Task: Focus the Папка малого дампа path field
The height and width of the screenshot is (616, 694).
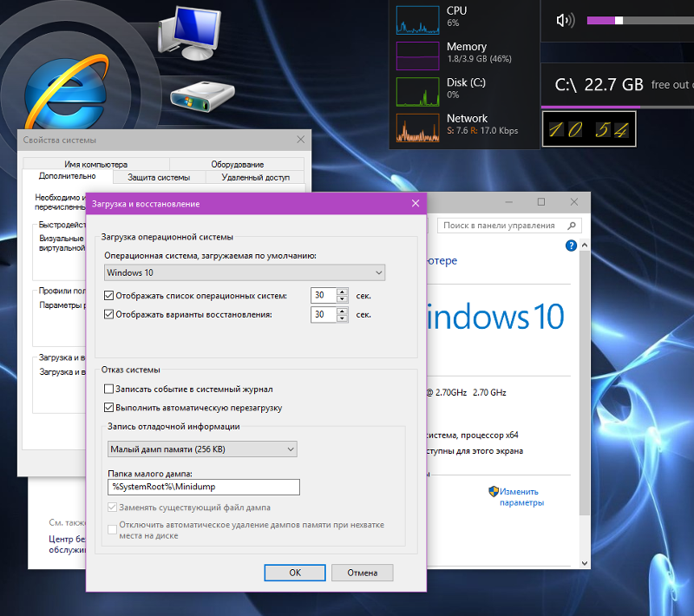Action: (204, 487)
